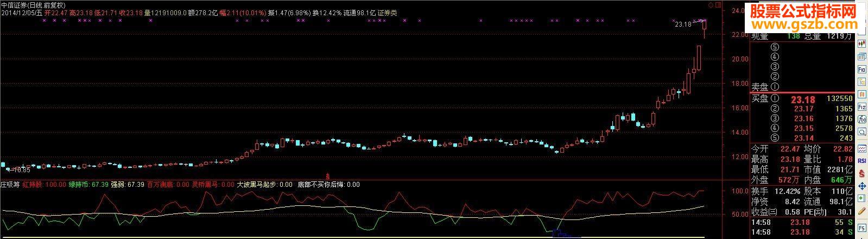Select the blue four-arrow move icon
The image size is (868, 239).
tap(861, 185)
